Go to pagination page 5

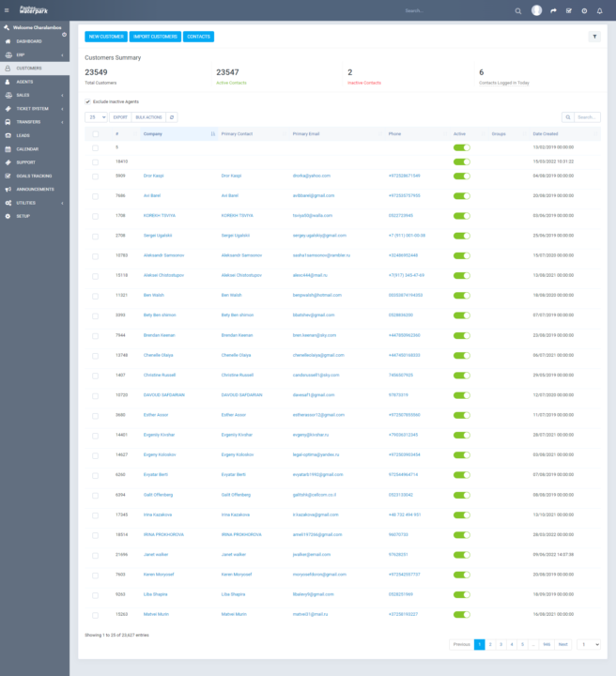tap(522, 644)
